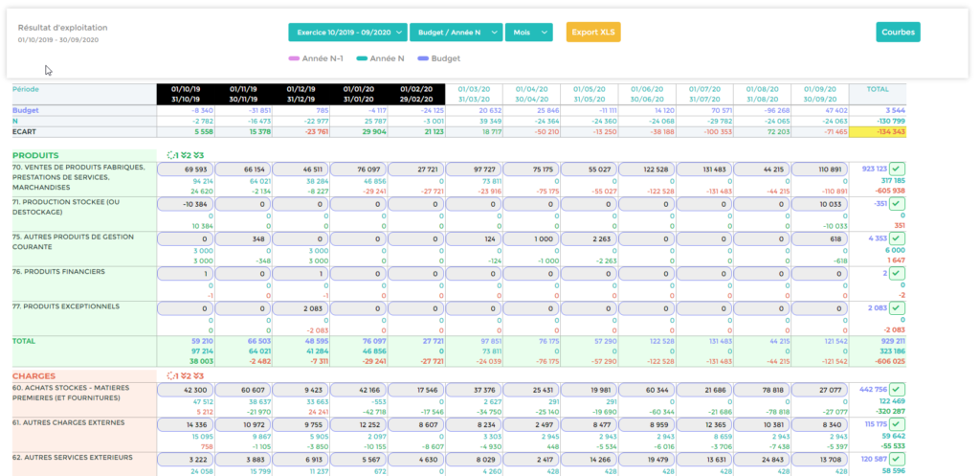Viewport: 980px width, 476px height.
Task: Edit the 42 300 input in row 60
Action: point(185,391)
